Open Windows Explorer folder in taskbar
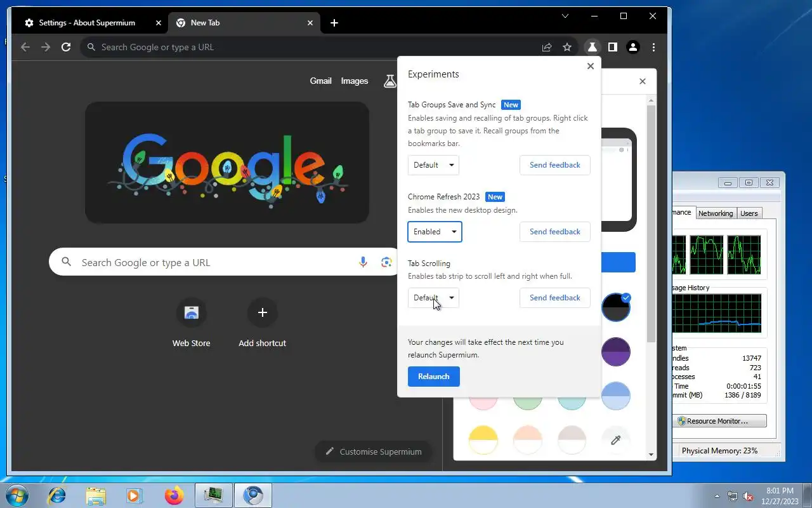Viewport: 812px width, 508px height. 96,495
